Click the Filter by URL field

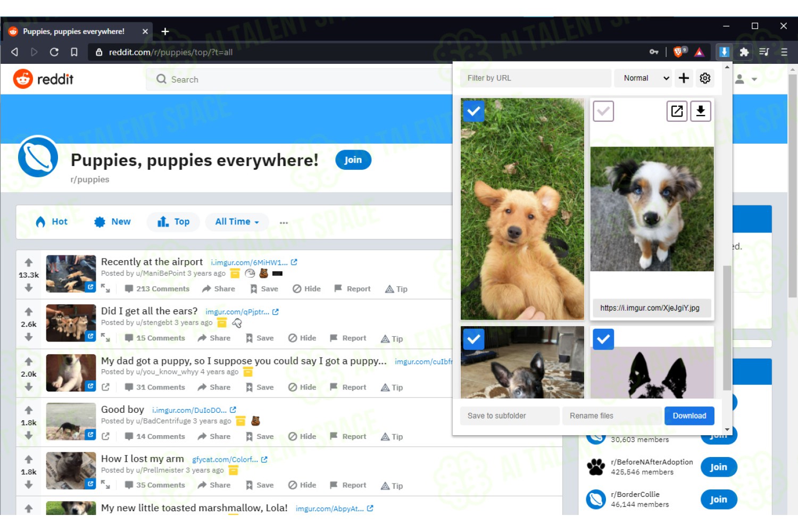536,78
